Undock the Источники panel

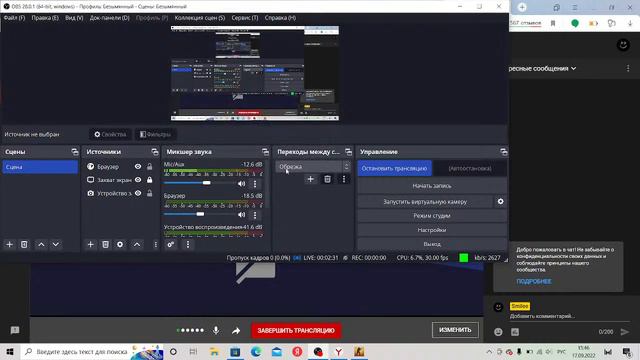coord(155,152)
